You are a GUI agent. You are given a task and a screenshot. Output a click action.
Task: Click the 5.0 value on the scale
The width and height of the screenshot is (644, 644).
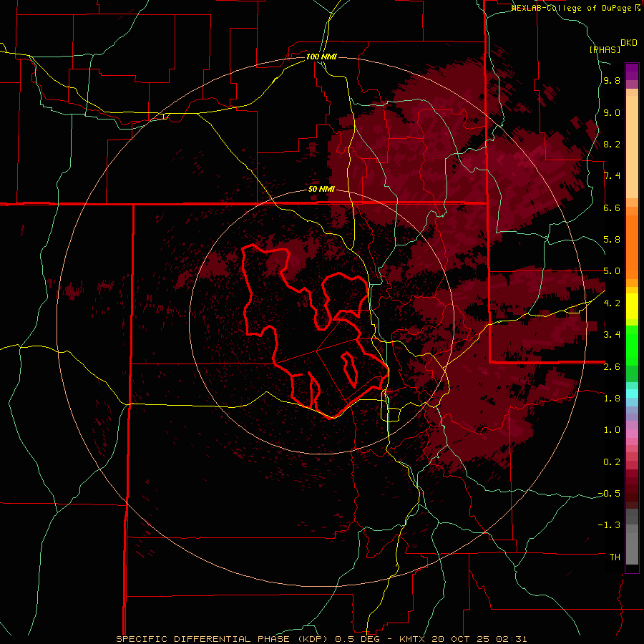[x=612, y=271]
